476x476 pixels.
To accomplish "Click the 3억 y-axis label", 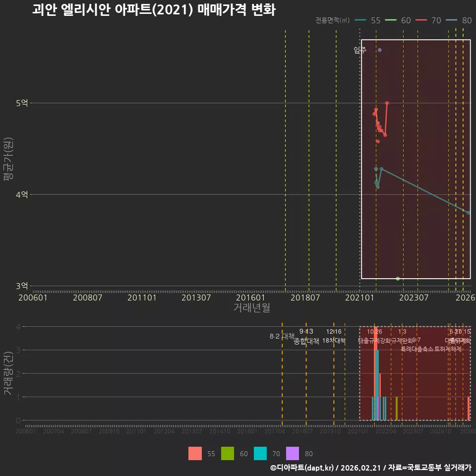I will [22, 286].
